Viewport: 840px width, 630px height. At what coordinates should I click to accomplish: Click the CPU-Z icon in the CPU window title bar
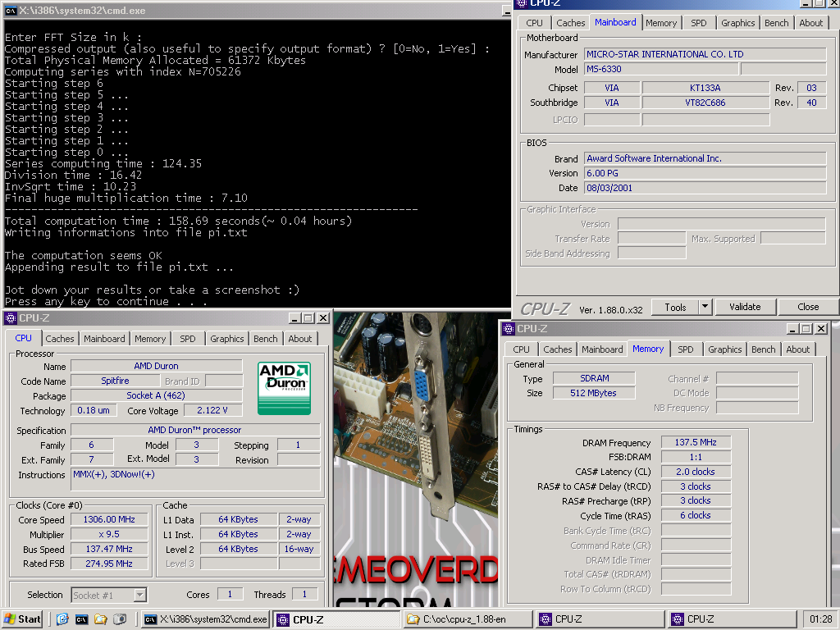click(11, 318)
